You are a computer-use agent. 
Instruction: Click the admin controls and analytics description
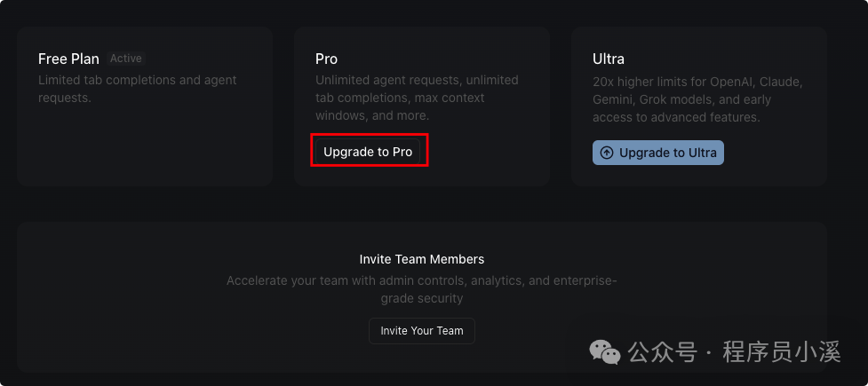tap(421, 289)
